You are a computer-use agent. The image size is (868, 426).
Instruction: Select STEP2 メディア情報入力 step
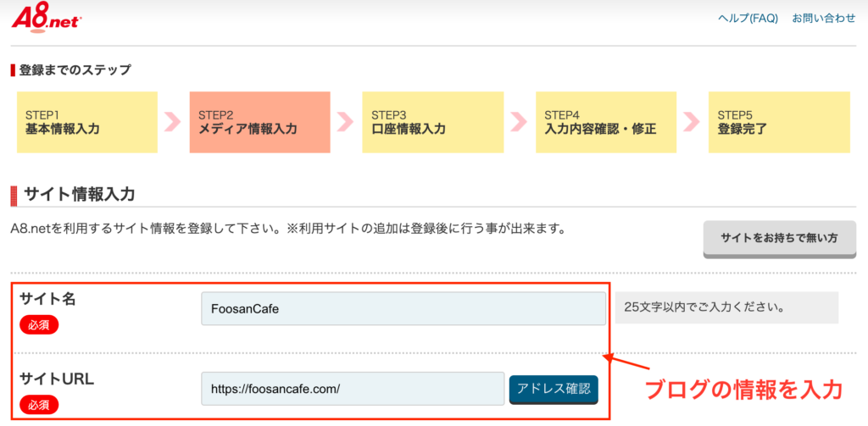[259, 122]
